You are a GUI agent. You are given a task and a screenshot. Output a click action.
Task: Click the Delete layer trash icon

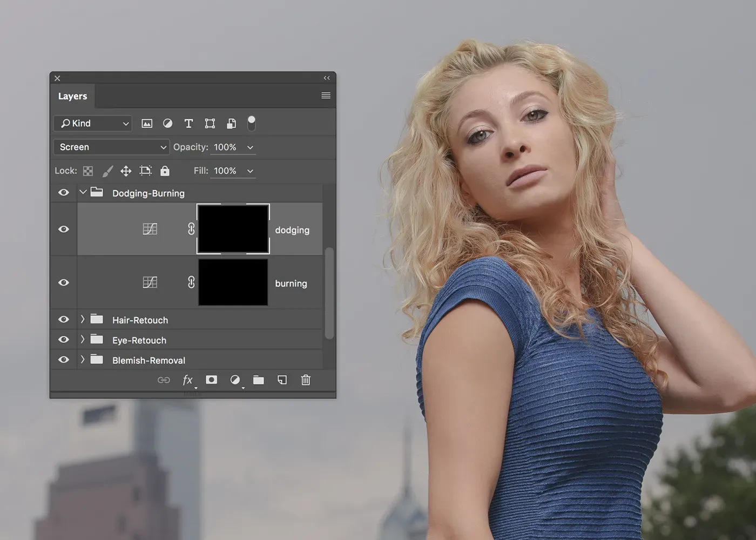click(x=306, y=380)
